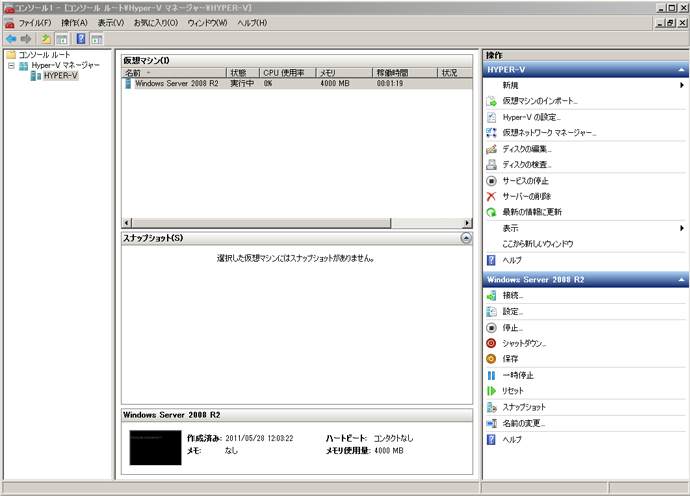The width and height of the screenshot is (690, 496).
Task: Select コンソール ルート in the tree
Action: point(44,55)
